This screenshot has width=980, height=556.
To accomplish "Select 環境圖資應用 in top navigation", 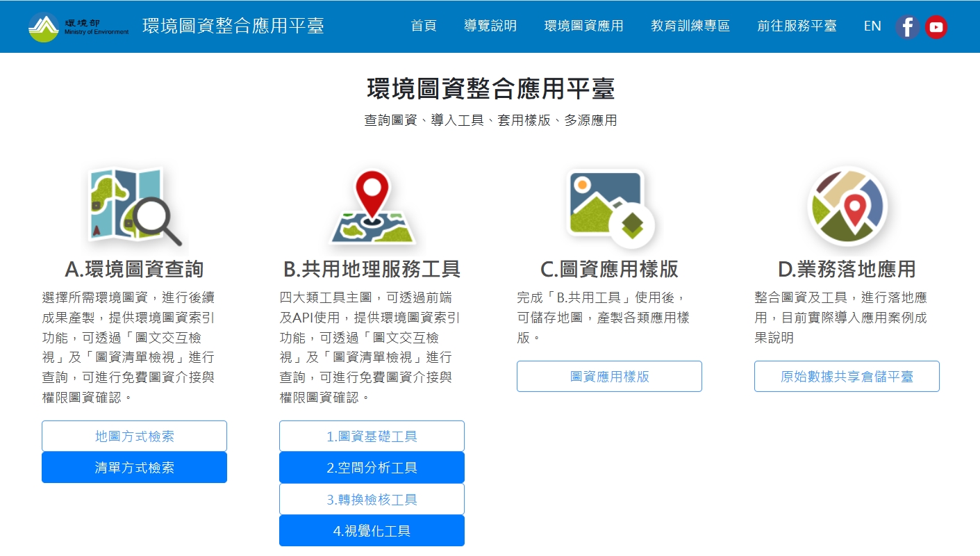I will click(583, 26).
